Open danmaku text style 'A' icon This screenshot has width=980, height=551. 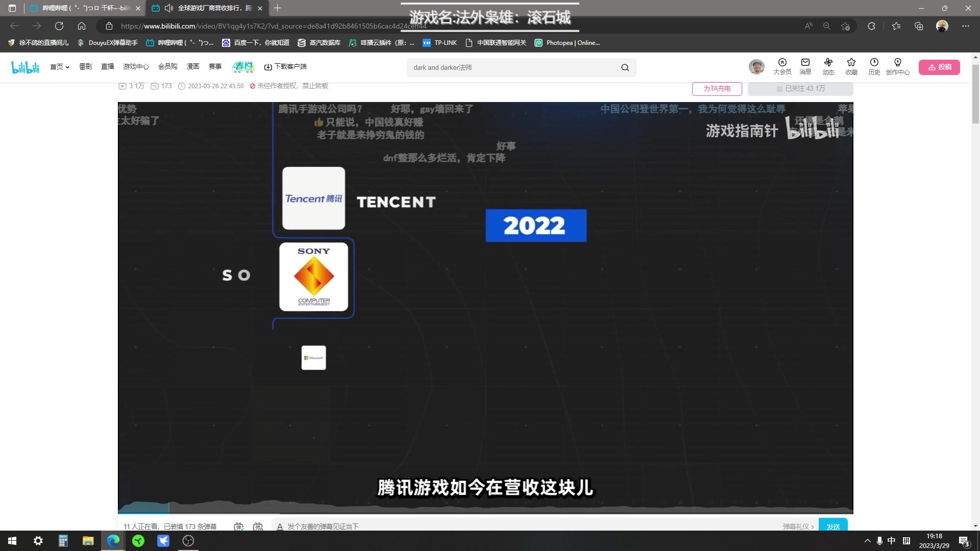pyautogui.click(x=280, y=527)
